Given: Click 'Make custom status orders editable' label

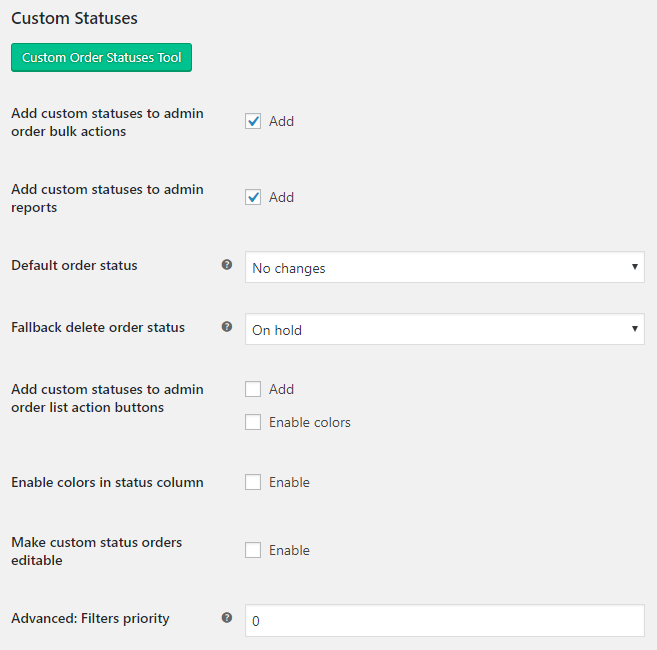Looking at the screenshot, I should pos(96,551).
